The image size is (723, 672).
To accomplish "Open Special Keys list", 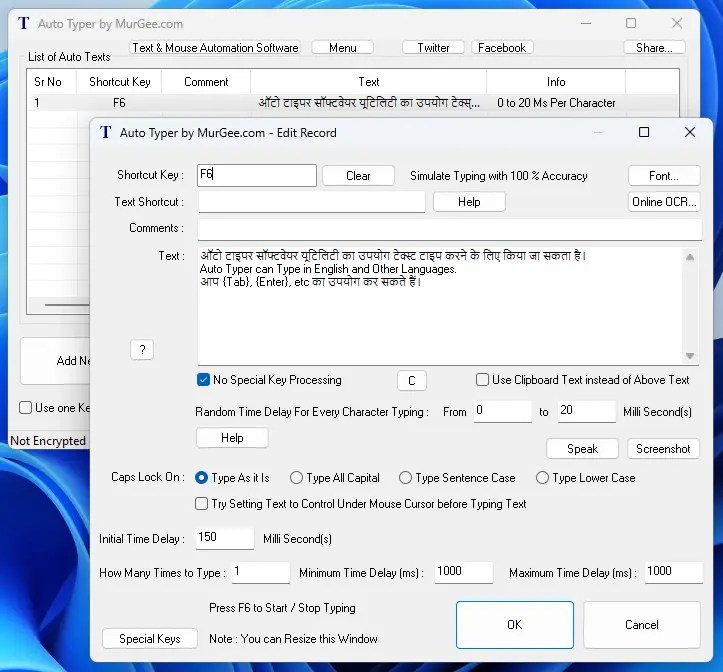I will click(150, 639).
